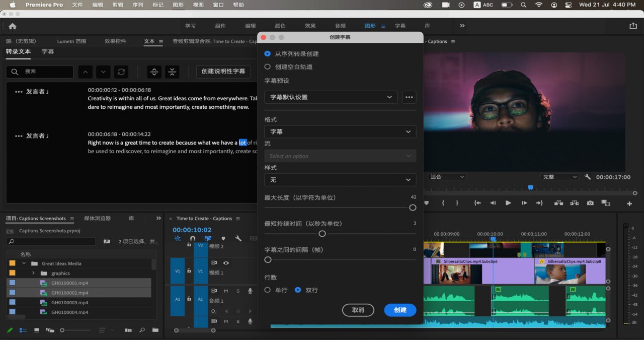This screenshot has width=644, height=340.
Task: Click the timeline snap magnet icon
Action: tap(192, 238)
